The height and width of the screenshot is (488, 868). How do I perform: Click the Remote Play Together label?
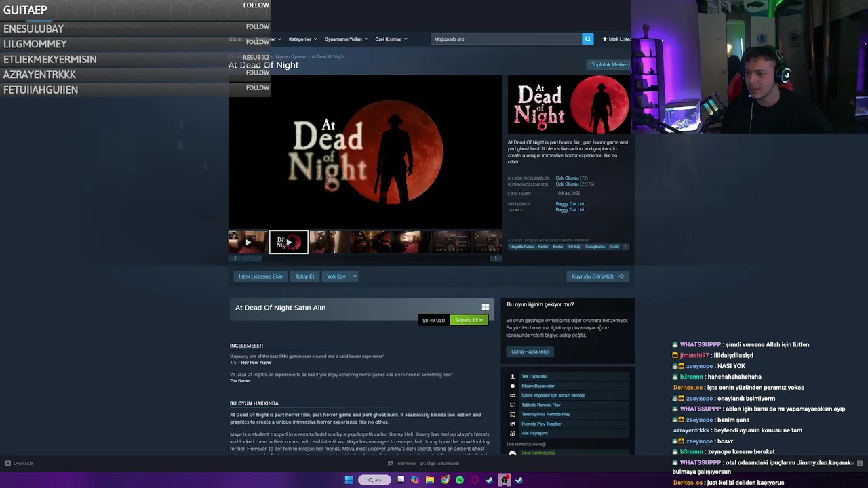tap(542, 424)
